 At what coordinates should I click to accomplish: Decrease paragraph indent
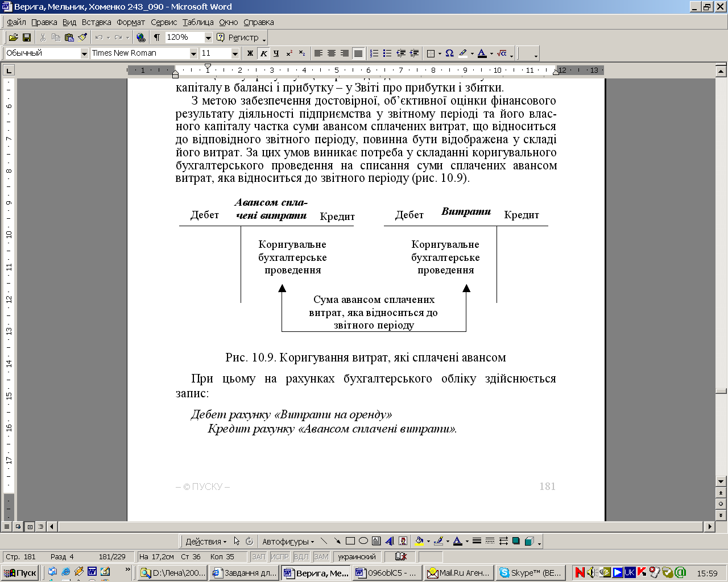point(401,53)
